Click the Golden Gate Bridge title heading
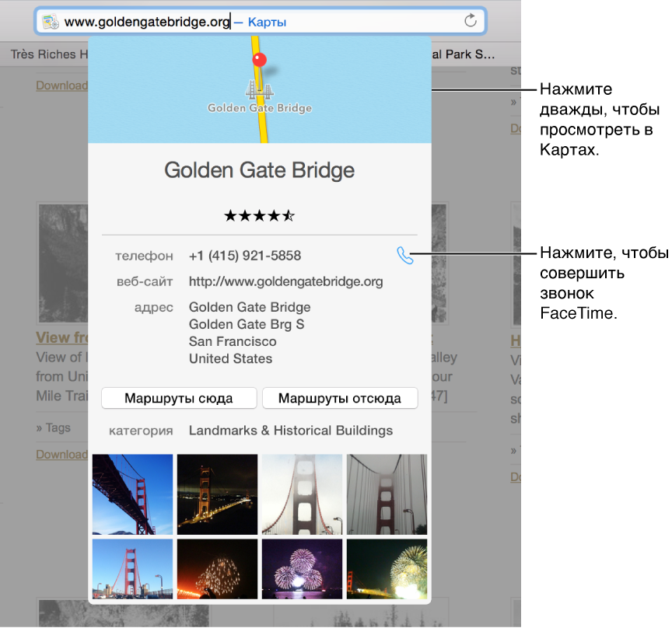 [259, 170]
